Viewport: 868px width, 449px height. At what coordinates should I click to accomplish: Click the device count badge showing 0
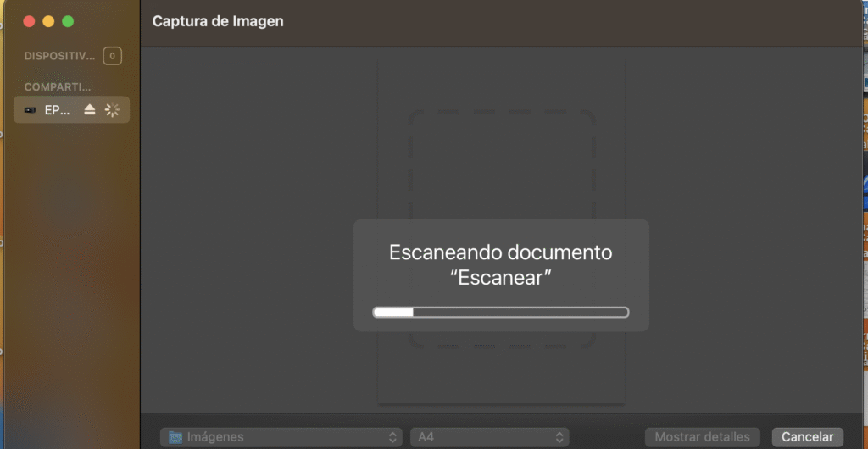(x=112, y=57)
